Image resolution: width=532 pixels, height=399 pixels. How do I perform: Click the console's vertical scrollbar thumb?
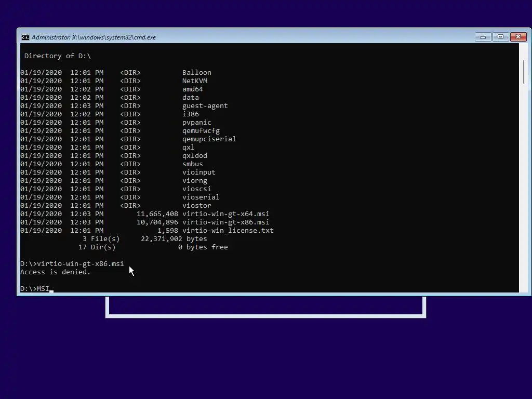click(524, 72)
